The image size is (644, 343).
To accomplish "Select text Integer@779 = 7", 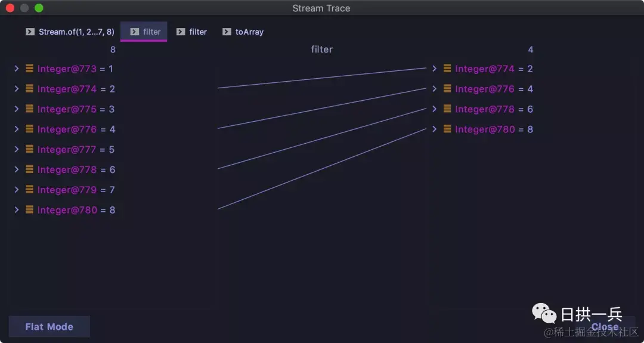I will pos(76,189).
